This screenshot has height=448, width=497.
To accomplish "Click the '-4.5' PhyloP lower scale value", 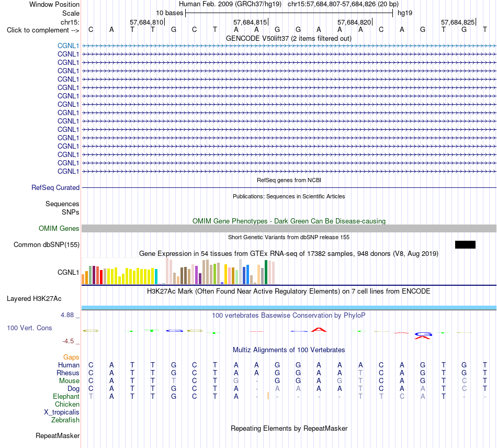I will click(x=68, y=341).
